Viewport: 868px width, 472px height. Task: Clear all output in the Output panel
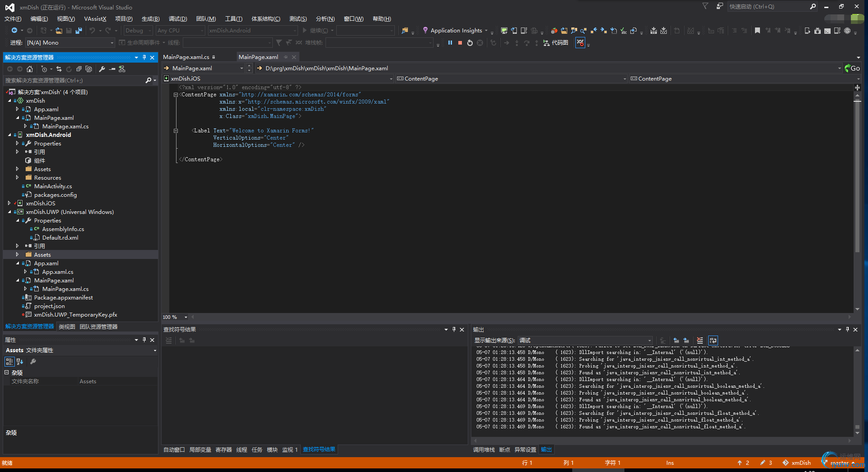click(700, 340)
